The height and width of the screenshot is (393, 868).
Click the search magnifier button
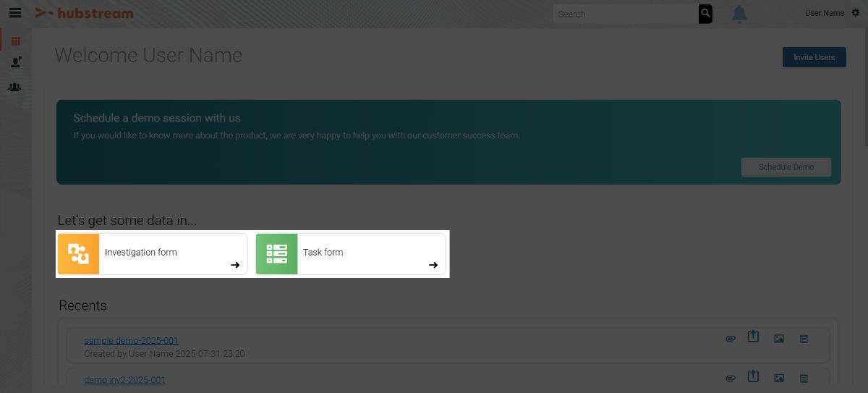point(705,14)
